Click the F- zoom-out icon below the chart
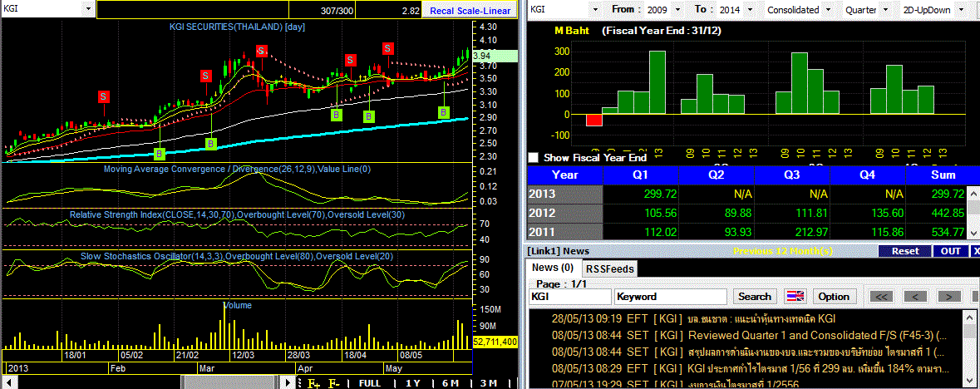The height and width of the screenshot is (389, 980). [x=334, y=382]
